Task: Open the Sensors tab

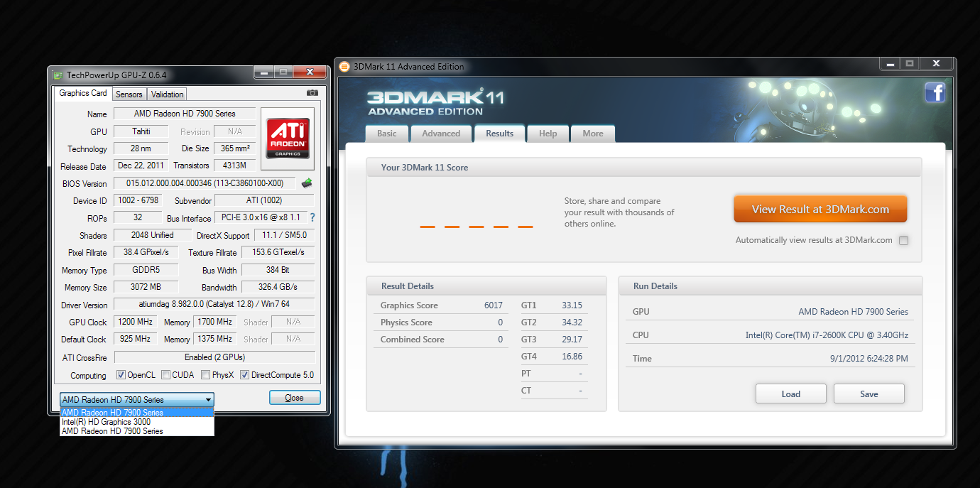Action: (x=129, y=94)
